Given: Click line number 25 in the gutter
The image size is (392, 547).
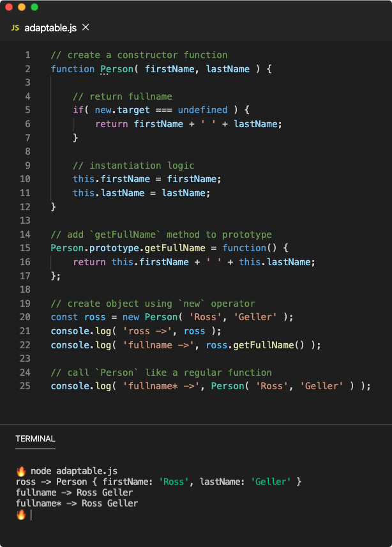Looking at the screenshot, I should 26,386.
